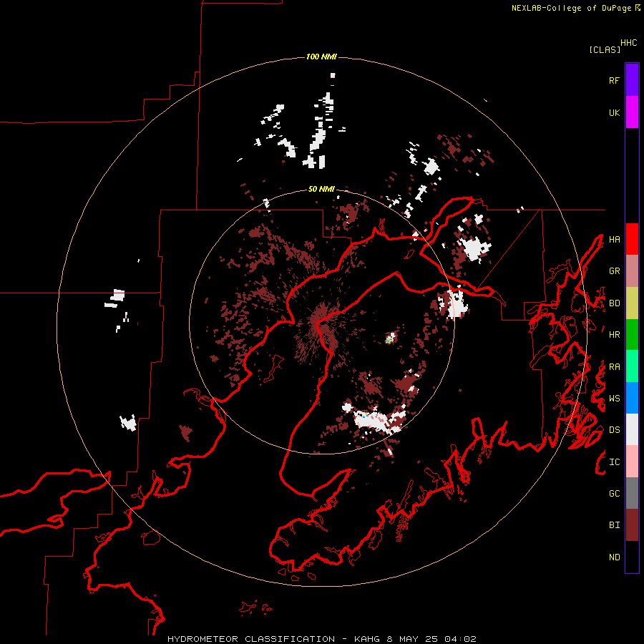
Task: Click the GR legend label
Action: click(615, 271)
